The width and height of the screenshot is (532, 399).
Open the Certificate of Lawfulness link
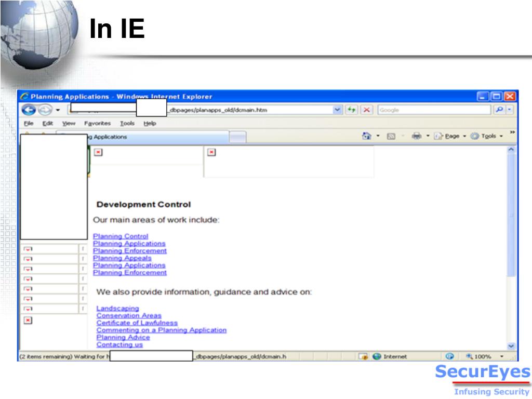137,323
